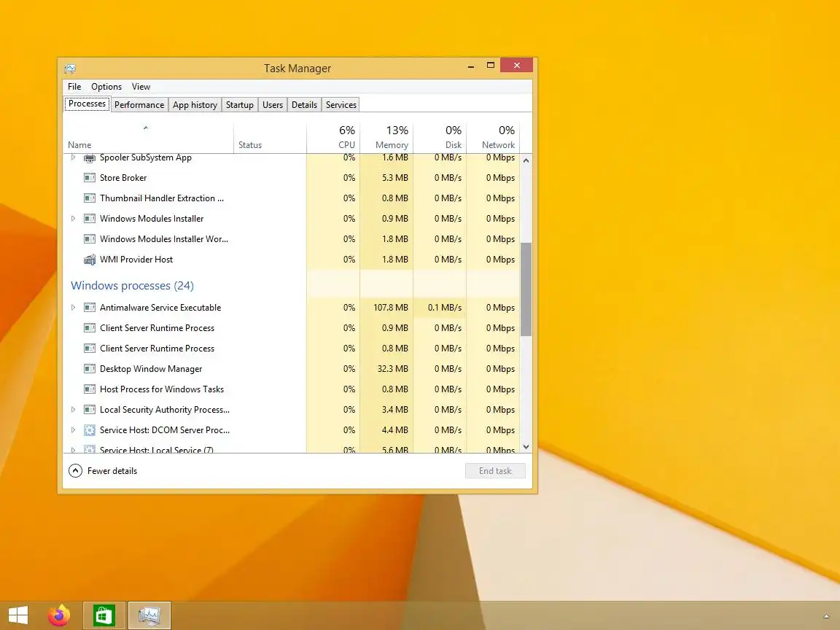Open the Windows Start button

tap(18, 615)
